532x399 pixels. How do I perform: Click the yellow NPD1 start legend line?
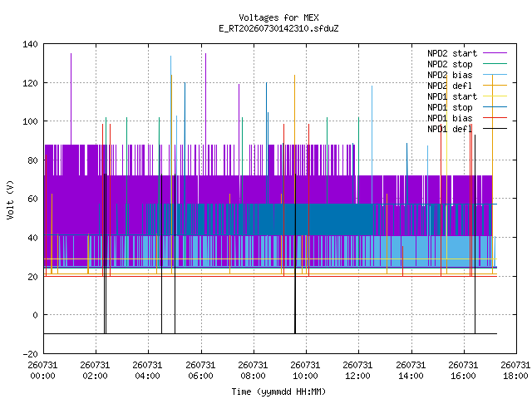(x=495, y=96)
